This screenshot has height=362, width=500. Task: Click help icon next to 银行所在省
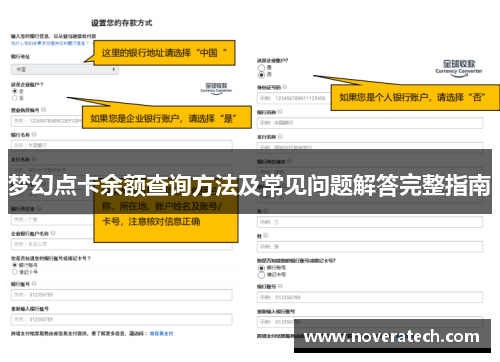[39, 208]
